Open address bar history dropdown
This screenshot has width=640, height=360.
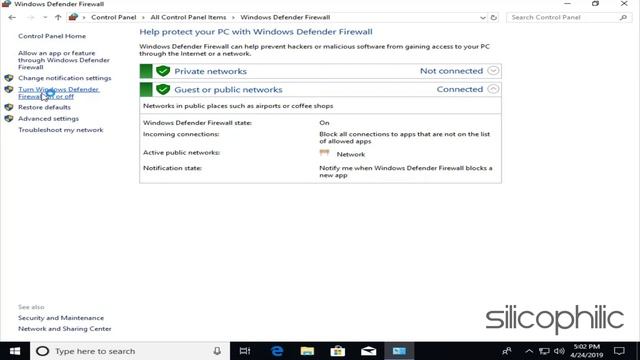pos(482,18)
